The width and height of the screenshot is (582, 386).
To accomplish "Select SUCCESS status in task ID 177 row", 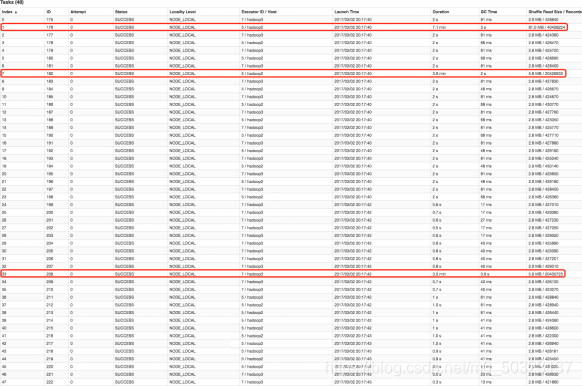I will 124,35.
